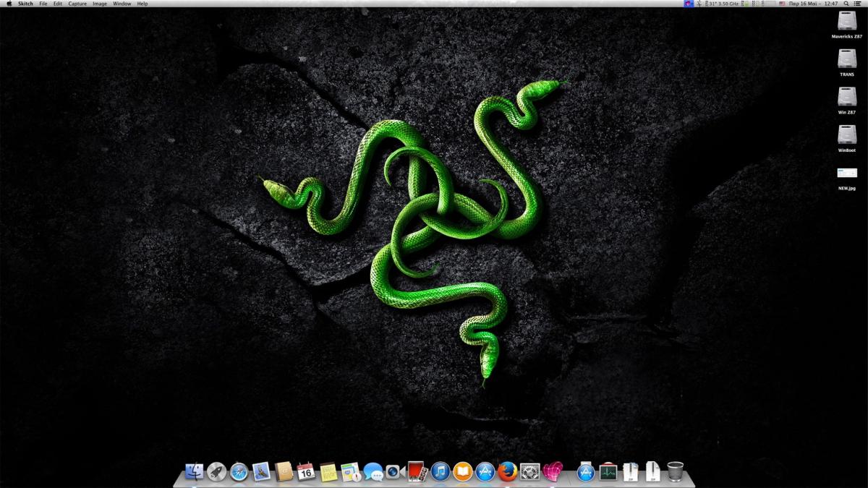Click the date and time 12:47

(x=813, y=4)
